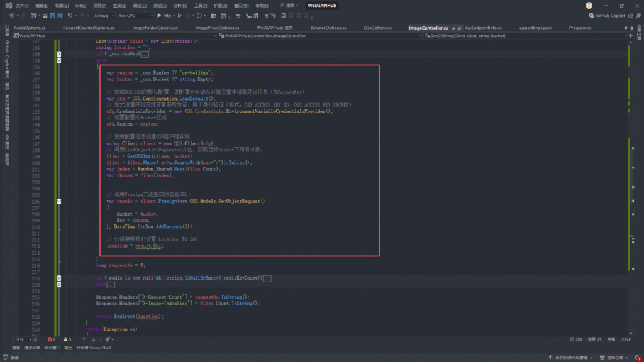Expand the collapsed _redis if block

point(58,278)
